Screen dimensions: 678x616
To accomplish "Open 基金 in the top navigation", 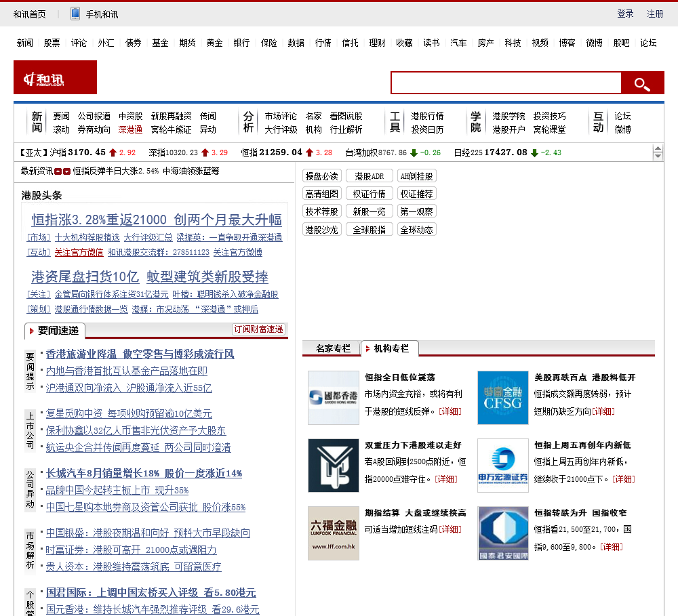I will coord(160,43).
